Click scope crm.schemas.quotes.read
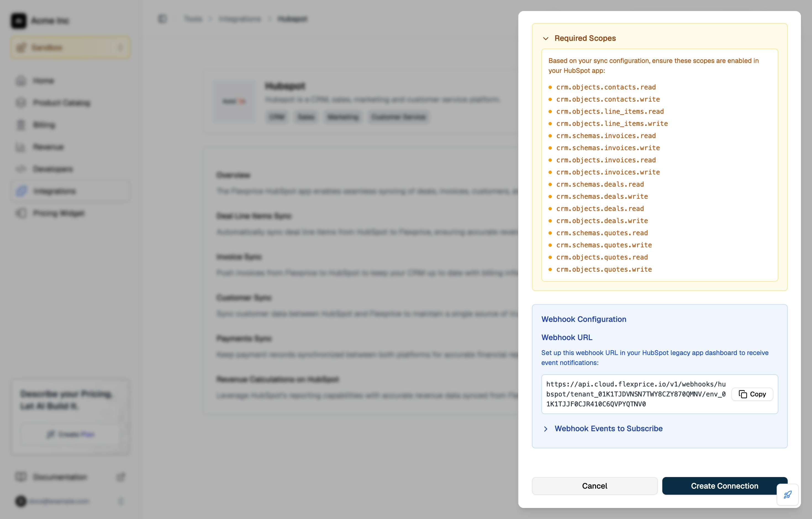Screen dimensions: 812x519 tap(602, 233)
